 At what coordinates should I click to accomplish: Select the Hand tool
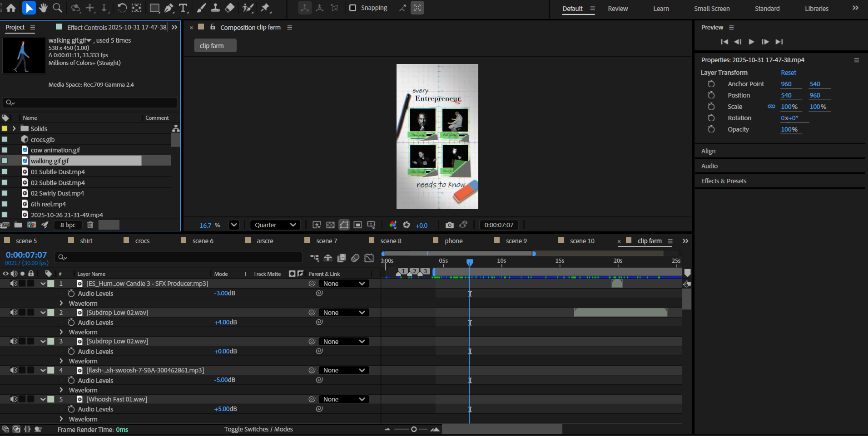43,8
